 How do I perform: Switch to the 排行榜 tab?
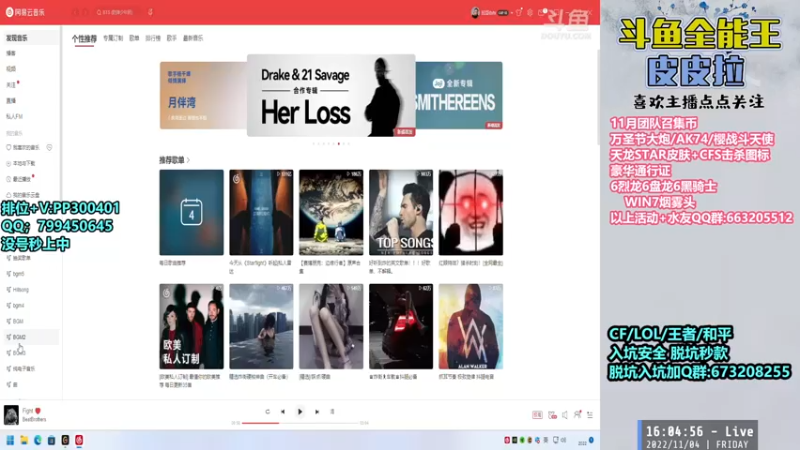[153, 38]
